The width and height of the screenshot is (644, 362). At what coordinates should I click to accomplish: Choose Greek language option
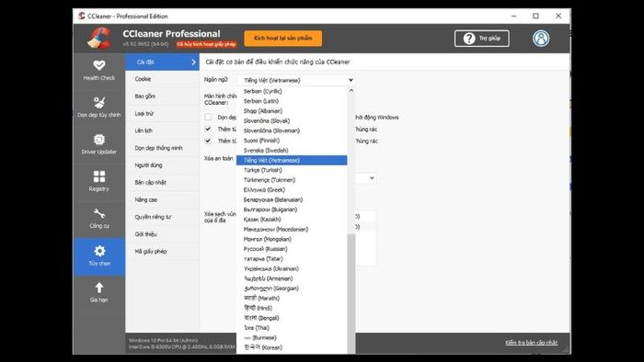(292, 190)
